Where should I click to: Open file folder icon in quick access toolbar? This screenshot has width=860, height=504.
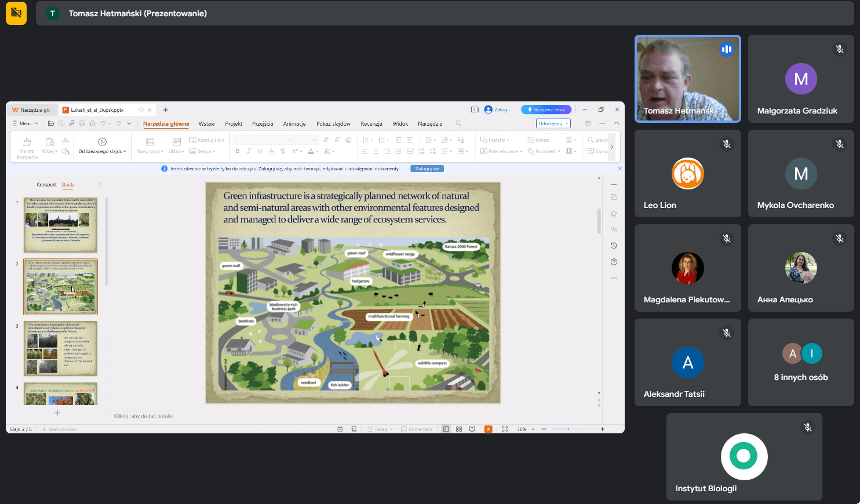tap(51, 123)
